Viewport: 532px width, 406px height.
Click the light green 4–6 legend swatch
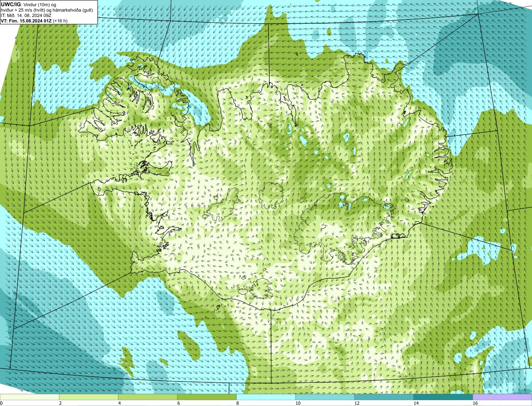(x=148, y=397)
